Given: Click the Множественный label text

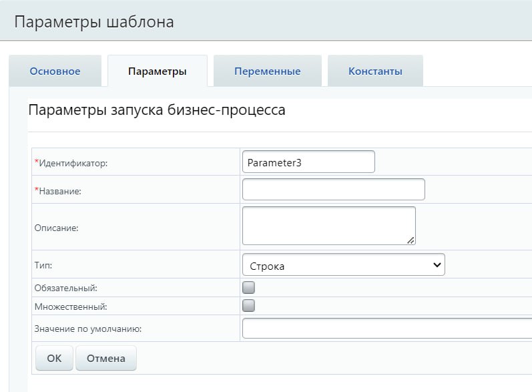Looking at the screenshot, I should click(70, 307).
